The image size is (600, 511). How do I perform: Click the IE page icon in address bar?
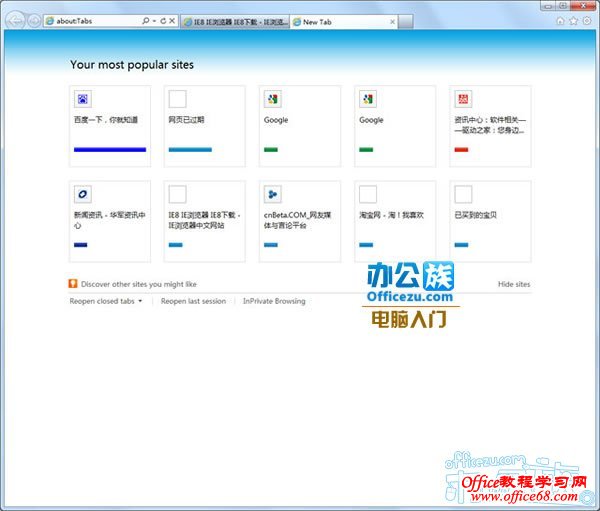pyautogui.click(x=50, y=21)
